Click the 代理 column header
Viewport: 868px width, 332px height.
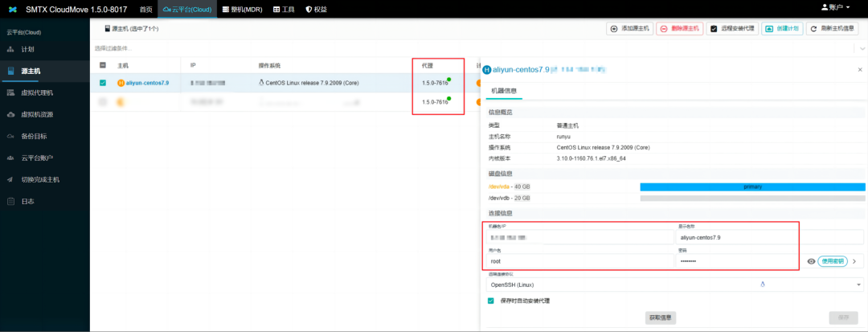click(428, 65)
